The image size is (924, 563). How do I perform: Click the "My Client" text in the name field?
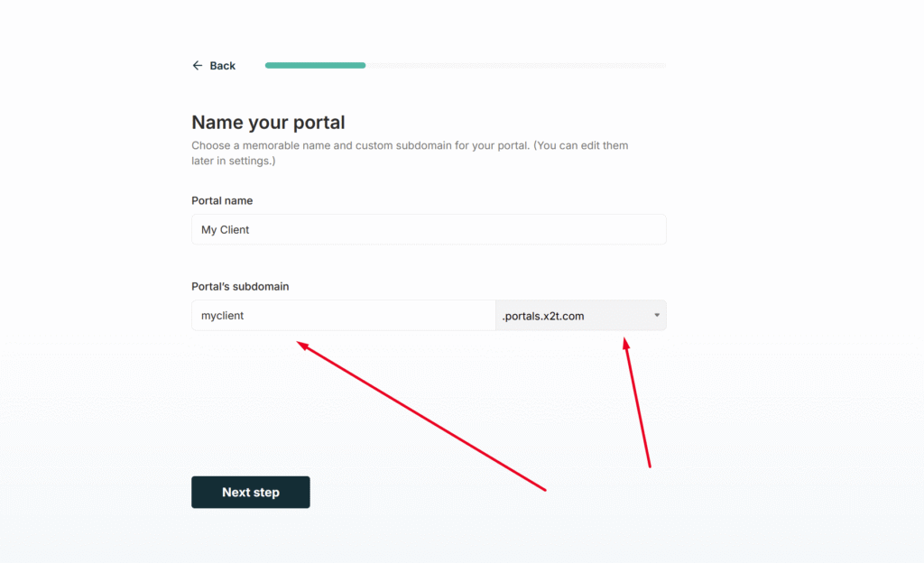coord(225,230)
